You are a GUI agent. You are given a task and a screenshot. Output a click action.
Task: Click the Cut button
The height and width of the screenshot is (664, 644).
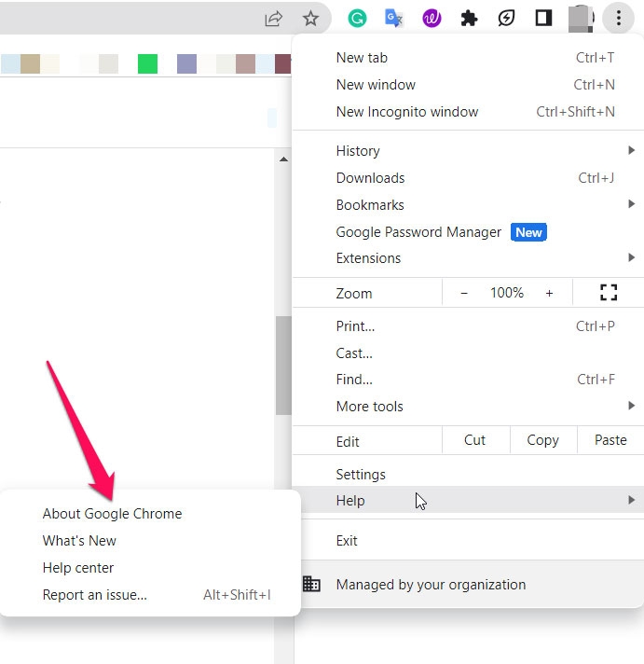coord(475,440)
